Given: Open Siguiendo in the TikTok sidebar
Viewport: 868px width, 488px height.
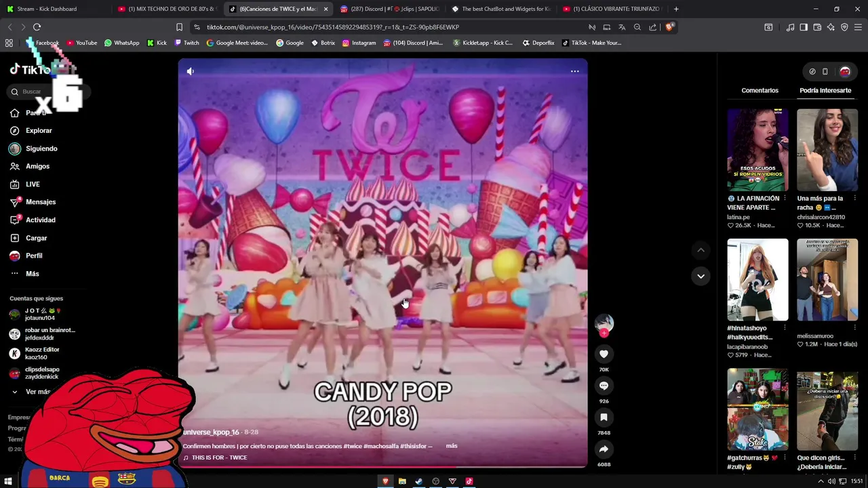Looking at the screenshot, I should (x=41, y=148).
